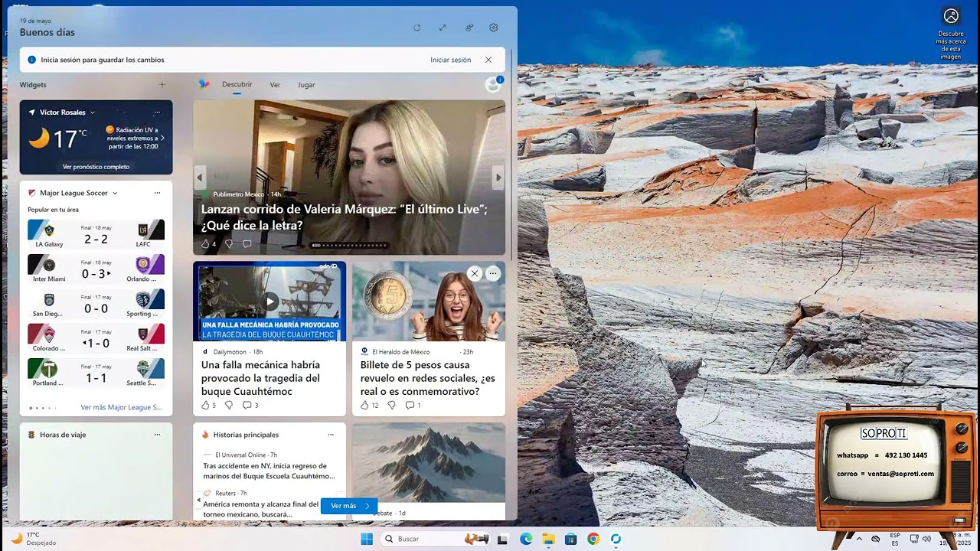Image resolution: width=980 pixels, height=551 pixels.
Task: Open Major League Soccer widget options
Action: pyautogui.click(x=157, y=193)
